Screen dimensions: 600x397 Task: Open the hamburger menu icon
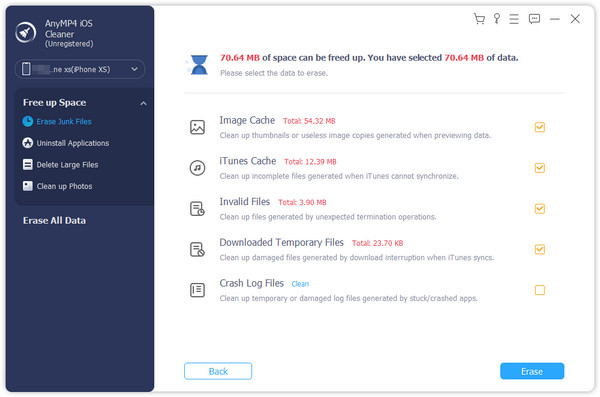coord(514,19)
